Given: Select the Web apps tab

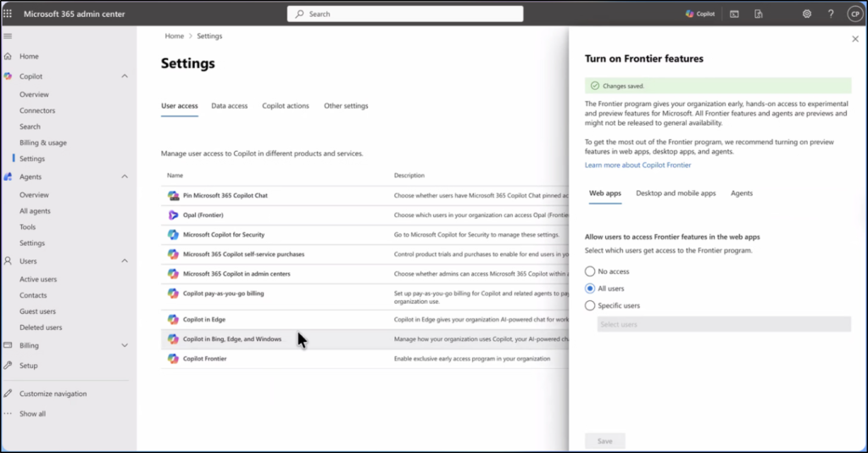Looking at the screenshot, I should [x=605, y=193].
